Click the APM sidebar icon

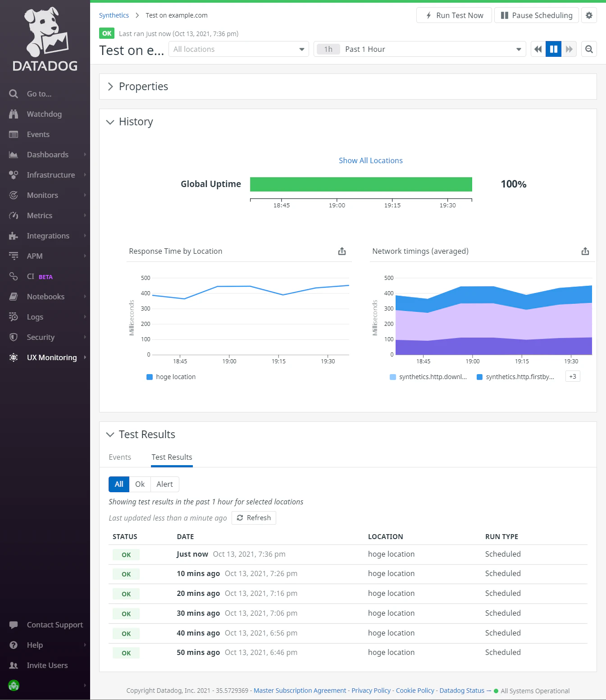[14, 256]
